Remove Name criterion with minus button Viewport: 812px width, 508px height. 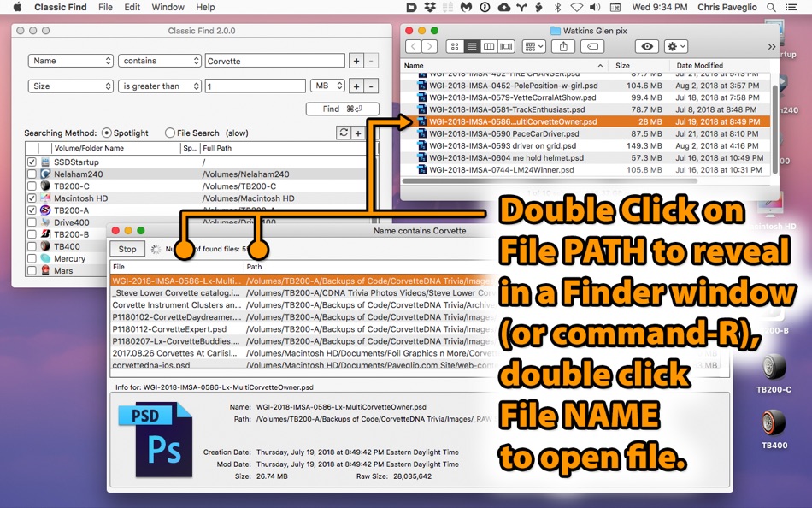[371, 61]
